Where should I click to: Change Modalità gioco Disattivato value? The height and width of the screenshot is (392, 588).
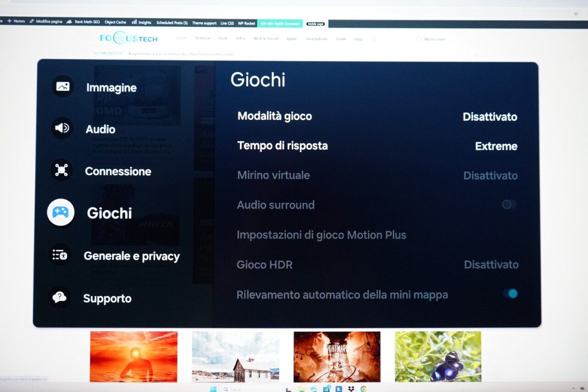(490, 117)
